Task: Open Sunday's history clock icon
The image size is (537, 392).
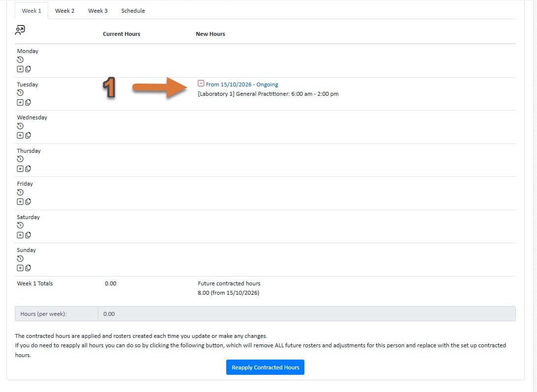Action: 20,258
